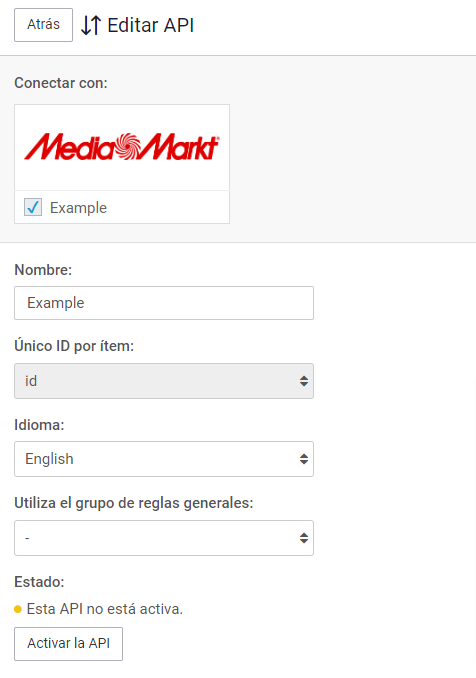Click the arrow on the id select box

click(304, 381)
